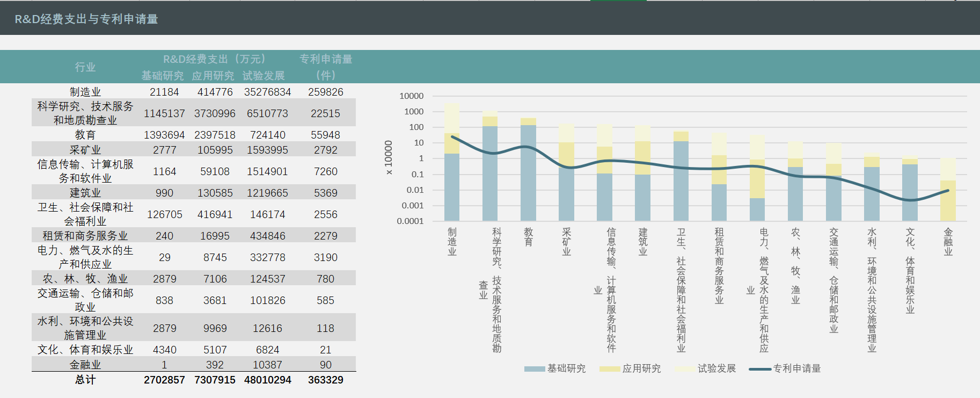Viewport: 980px width, 398px height.
Task: Click the 文化、体育和娱乐业 table cell
Action: pyautogui.click(x=85, y=350)
